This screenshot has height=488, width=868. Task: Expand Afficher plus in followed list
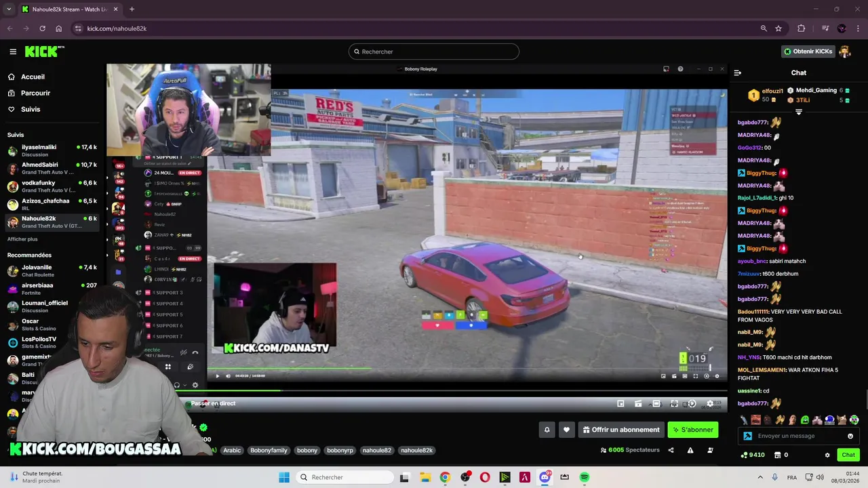(22, 239)
